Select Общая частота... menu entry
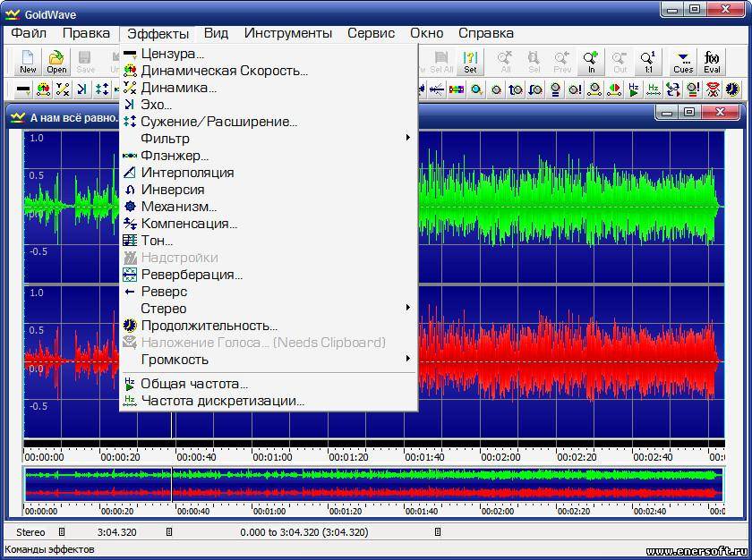 click(269, 384)
